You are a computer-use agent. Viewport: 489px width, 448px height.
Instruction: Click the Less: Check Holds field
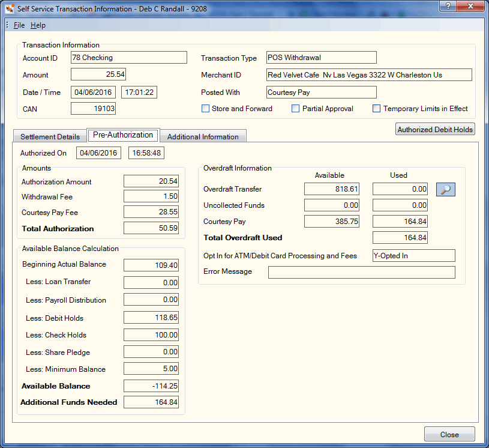tap(151, 335)
